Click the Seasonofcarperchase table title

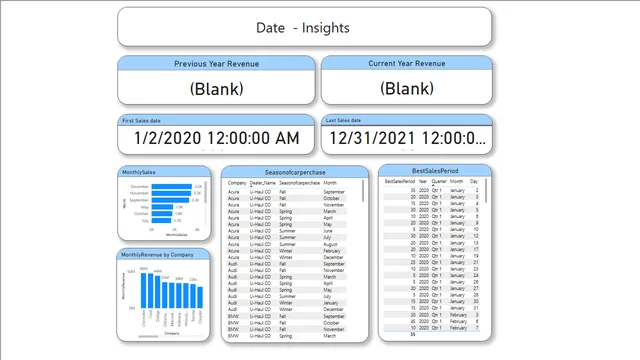[x=295, y=172]
